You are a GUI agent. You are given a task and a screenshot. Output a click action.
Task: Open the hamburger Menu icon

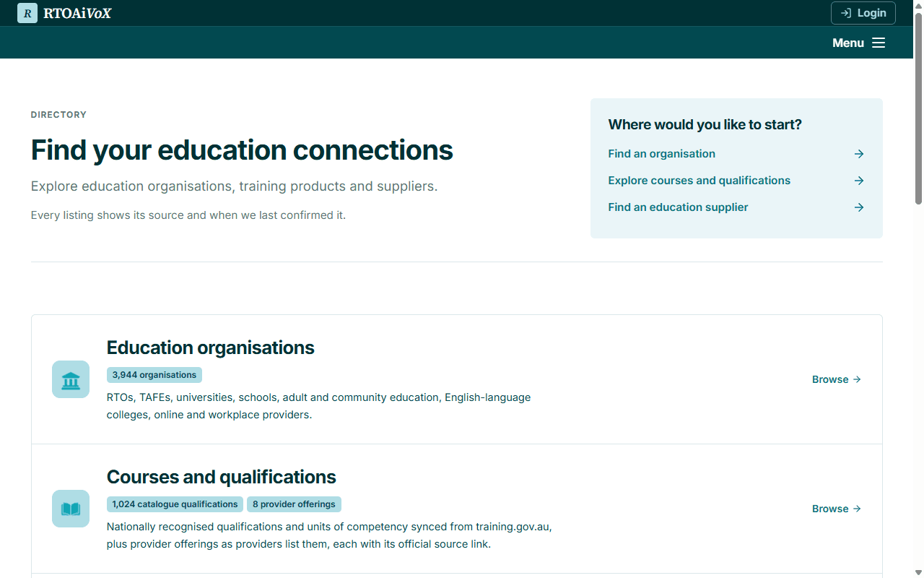[x=879, y=43]
